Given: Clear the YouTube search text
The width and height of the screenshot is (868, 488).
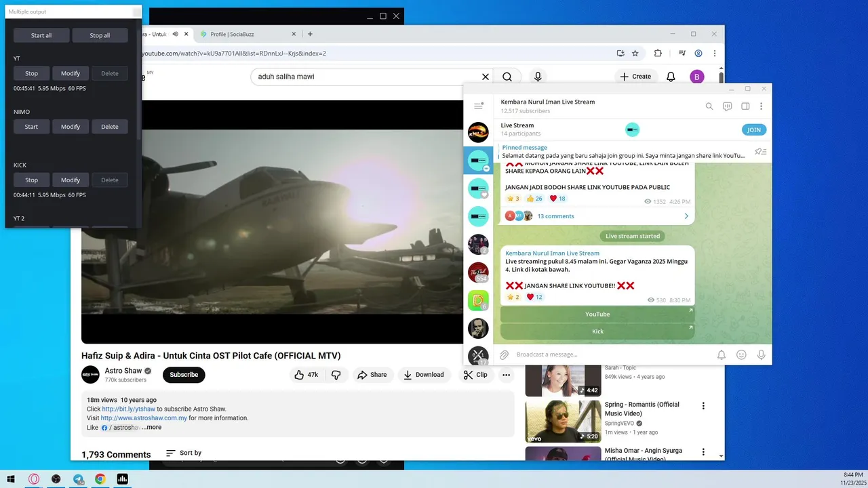Looking at the screenshot, I should pyautogui.click(x=485, y=77).
